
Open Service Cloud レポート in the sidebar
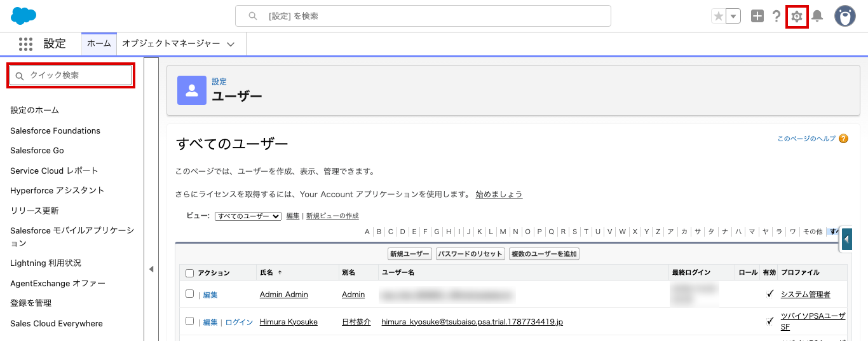54,170
